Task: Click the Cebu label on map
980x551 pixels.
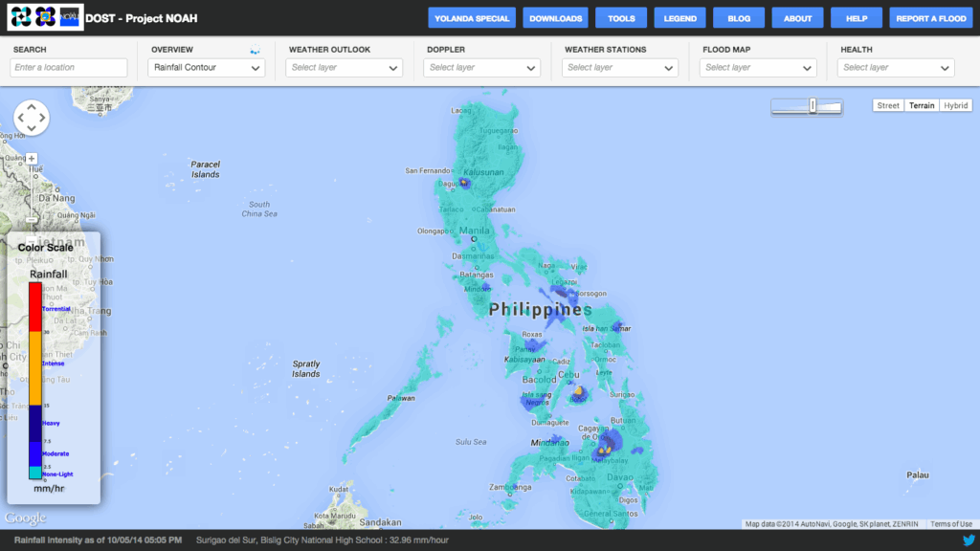Action: point(568,374)
